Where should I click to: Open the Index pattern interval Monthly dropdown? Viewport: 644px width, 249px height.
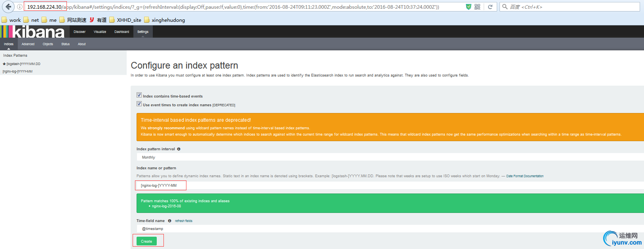[x=390, y=157]
